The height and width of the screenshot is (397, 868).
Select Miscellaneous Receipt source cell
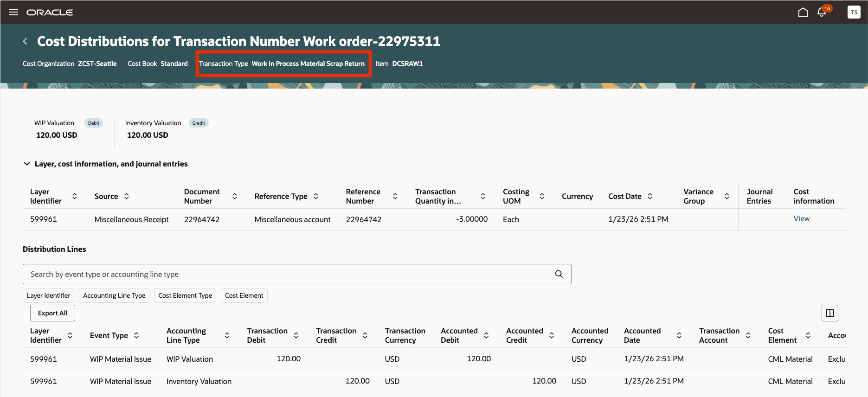pyautogui.click(x=131, y=219)
